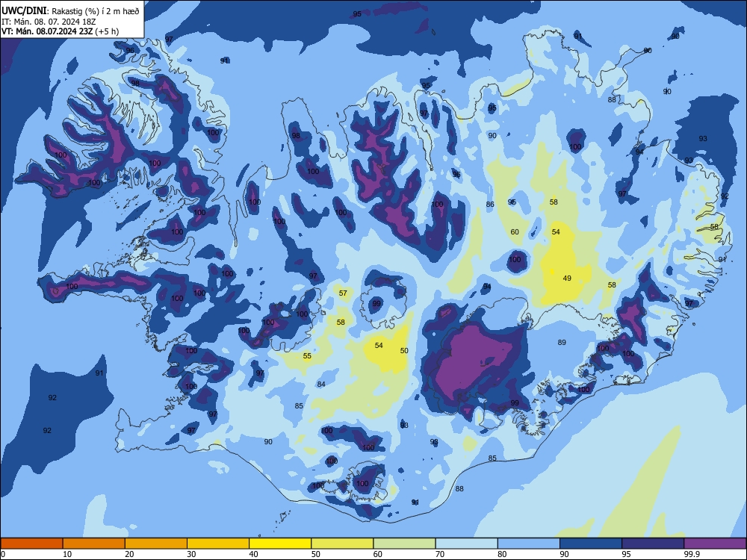Select the 20 legend scale label
This screenshot has width=747, height=560.
point(129,554)
